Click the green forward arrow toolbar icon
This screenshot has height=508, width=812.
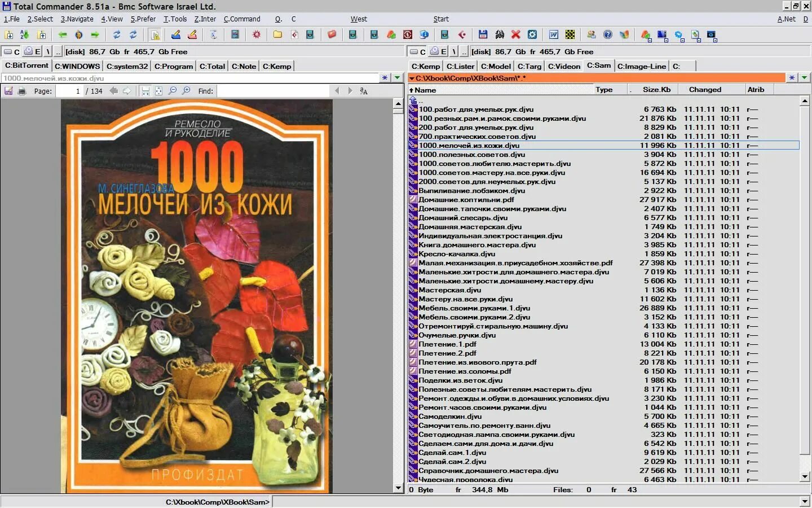95,35
